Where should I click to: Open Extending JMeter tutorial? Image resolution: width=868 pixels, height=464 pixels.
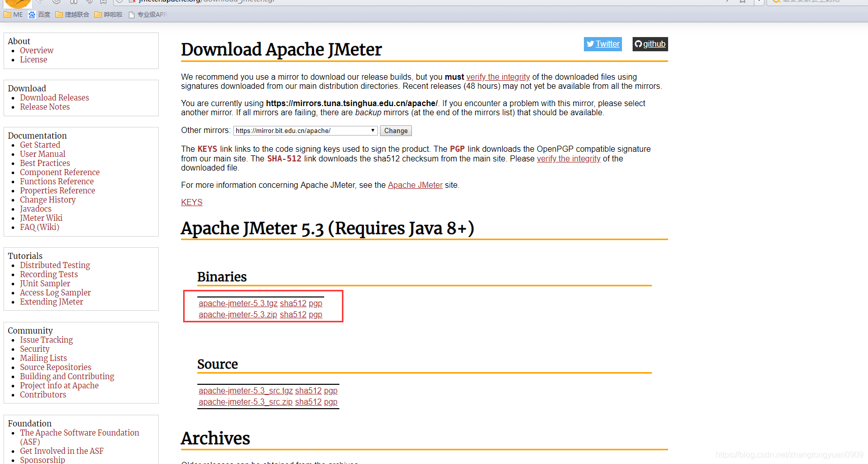pyautogui.click(x=51, y=302)
